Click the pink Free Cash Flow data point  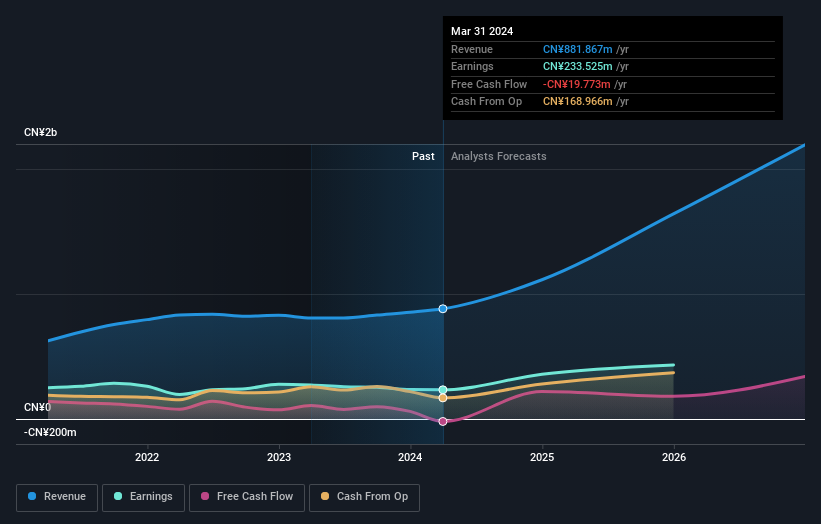point(443,421)
